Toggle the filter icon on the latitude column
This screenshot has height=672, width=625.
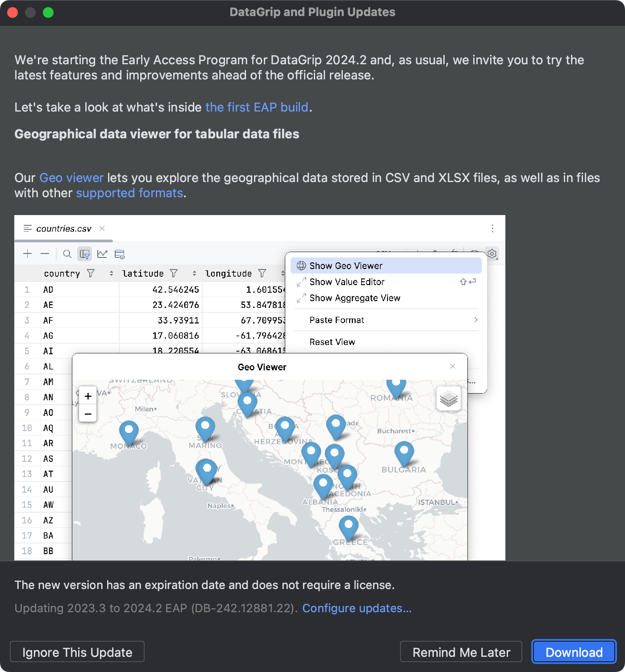click(174, 273)
